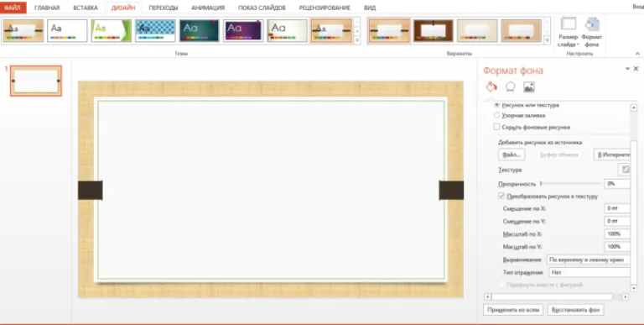Click the Смещение по X field
The width and height of the screenshot is (644, 325).
[617, 208]
